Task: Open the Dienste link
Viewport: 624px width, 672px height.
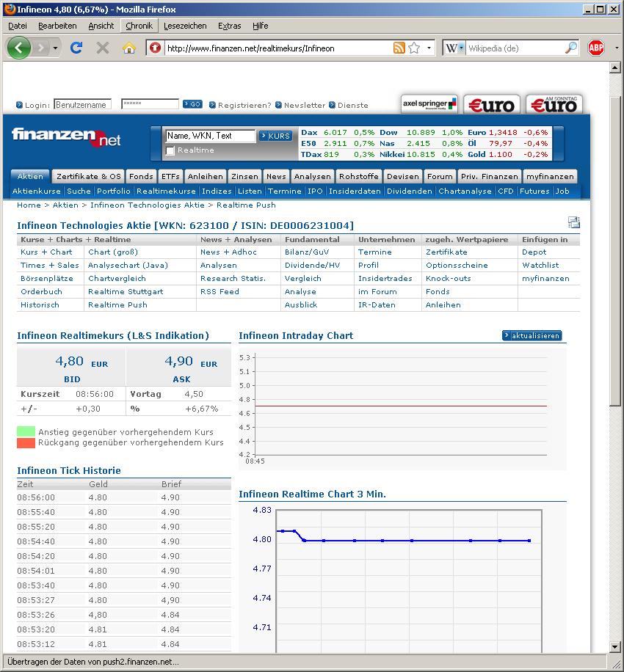Action: pyautogui.click(x=352, y=105)
